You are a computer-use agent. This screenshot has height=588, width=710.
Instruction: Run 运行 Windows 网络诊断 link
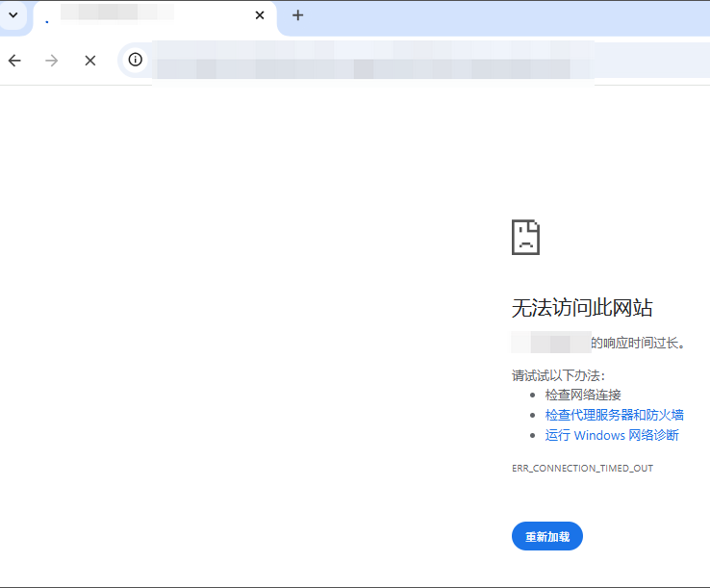tap(611, 435)
